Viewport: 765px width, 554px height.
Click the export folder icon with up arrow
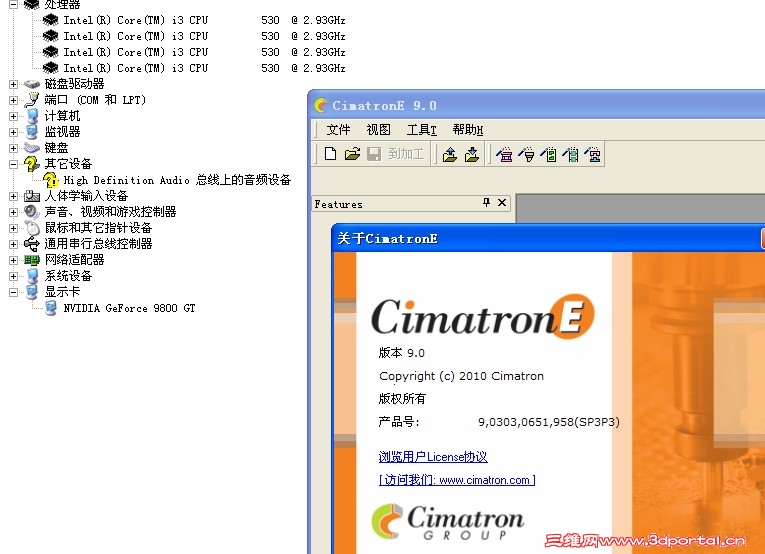[x=449, y=155]
